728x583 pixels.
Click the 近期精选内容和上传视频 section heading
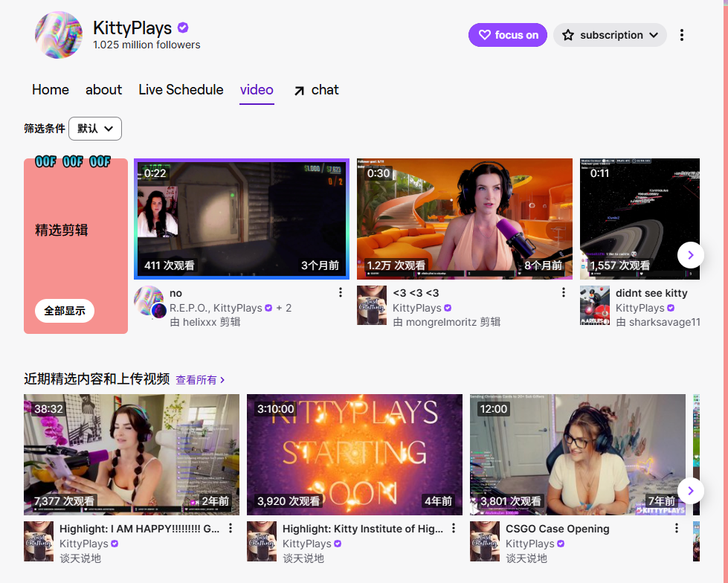pos(97,379)
